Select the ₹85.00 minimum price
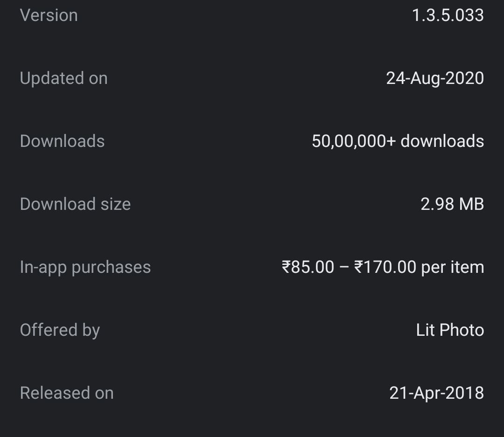This screenshot has width=504, height=437. click(x=308, y=267)
